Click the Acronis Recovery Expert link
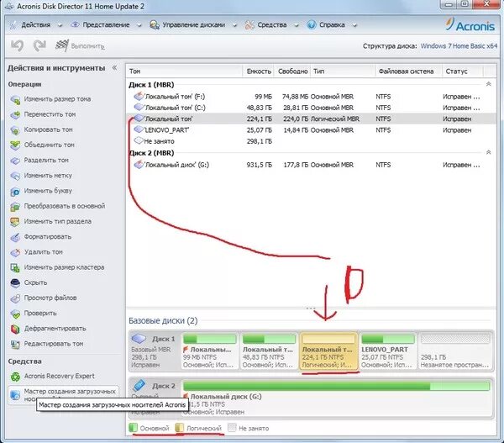504x443 pixels. (59, 376)
